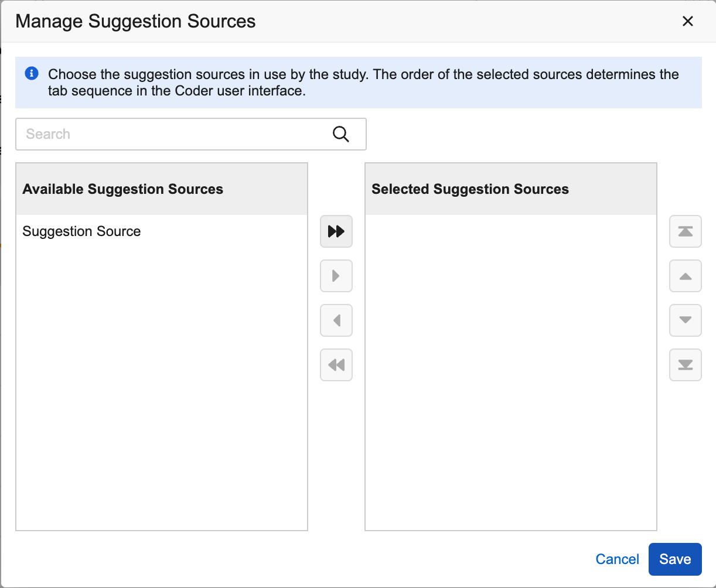The image size is (716, 588).
Task: Remove all sources with the double-left arrow
Action: click(x=336, y=365)
